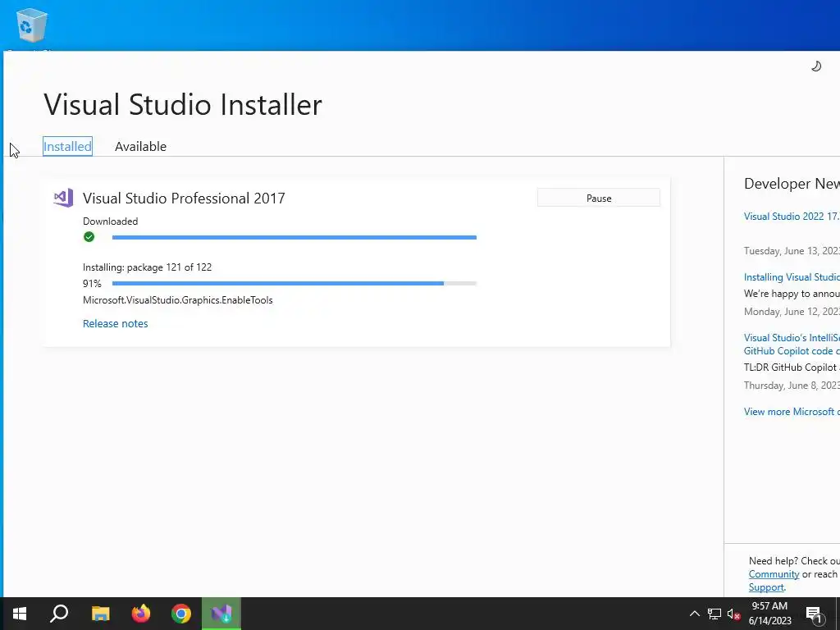Click the Thursday, June 8 date text

[792, 386]
